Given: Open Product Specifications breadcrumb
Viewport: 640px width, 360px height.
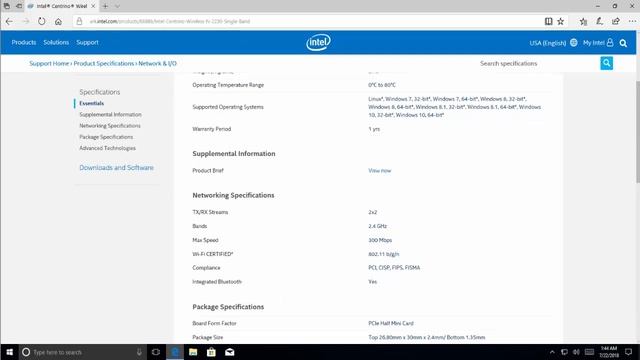Looking at the screenshot, I should (104, 63).
